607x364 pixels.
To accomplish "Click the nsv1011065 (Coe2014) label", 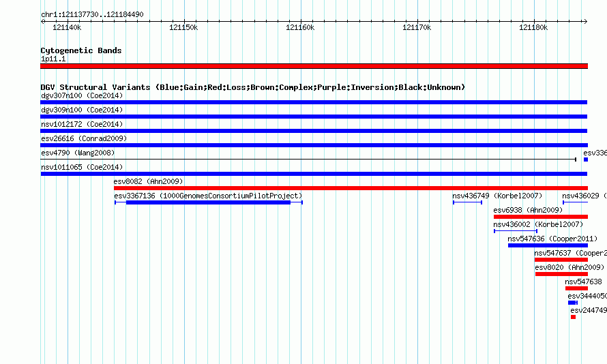I will tap(82, 167).
